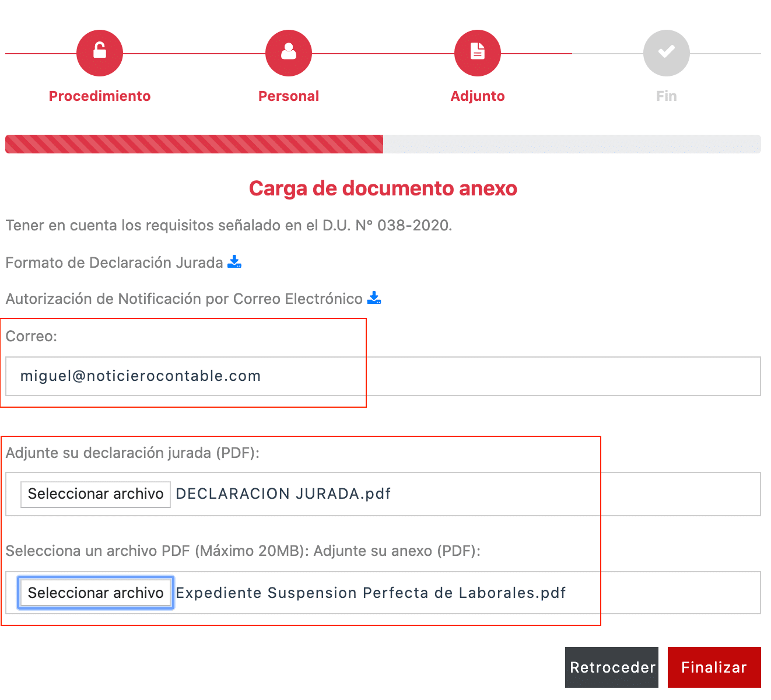Download the Formato de Declaración Jurada via icon
Image resolution: width=771 pixels, height=700 pixels.
(x=234, y=262)
